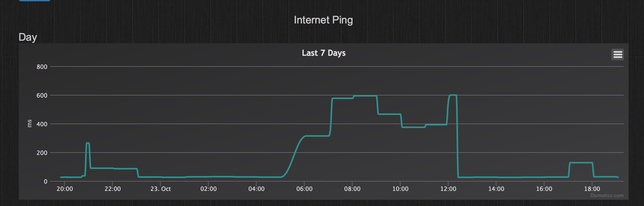Click the 'Last 7 Days' chart title
Viewport: 644px width, 206px height.
(324, 53)
